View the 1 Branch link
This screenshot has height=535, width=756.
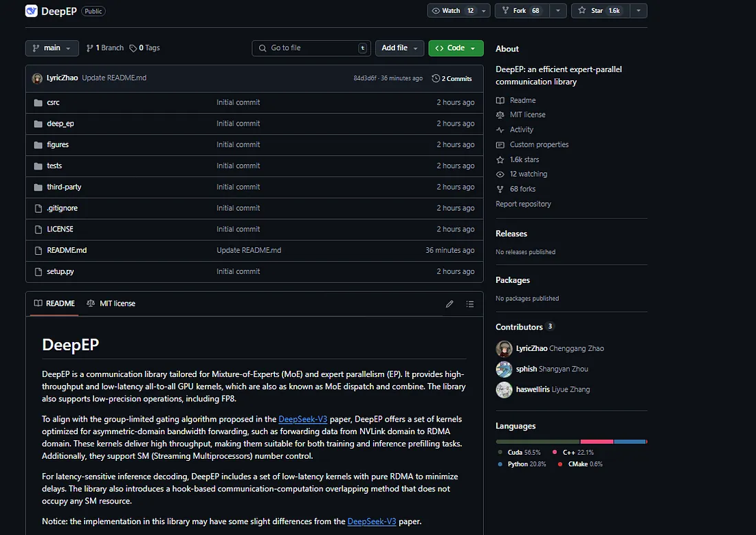[x=104, y=48]
